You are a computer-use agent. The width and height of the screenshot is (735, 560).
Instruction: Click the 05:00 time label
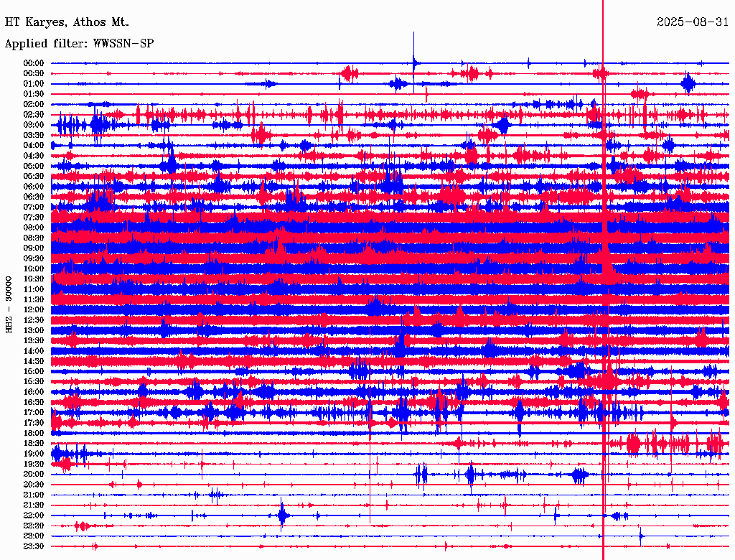pos(34,166)
